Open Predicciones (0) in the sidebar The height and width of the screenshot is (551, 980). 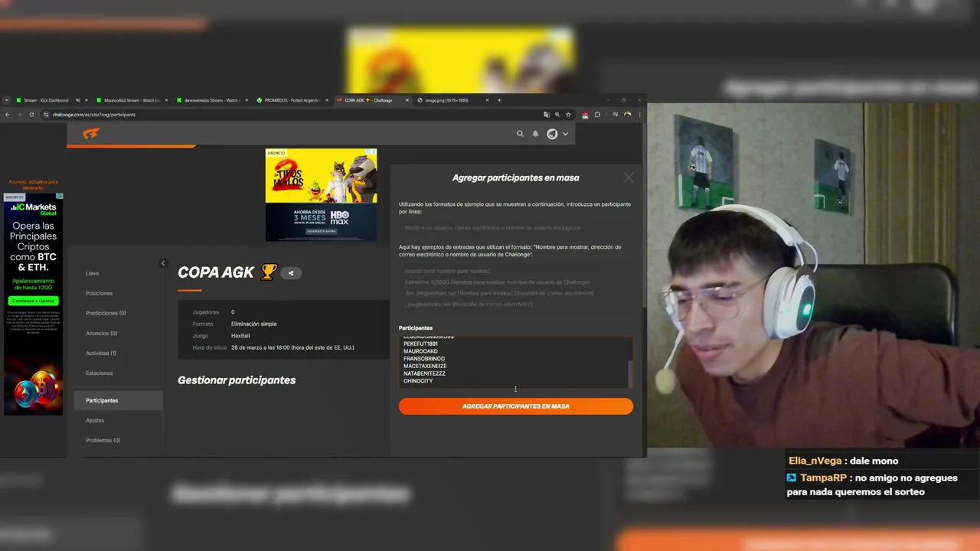(106, 313)
